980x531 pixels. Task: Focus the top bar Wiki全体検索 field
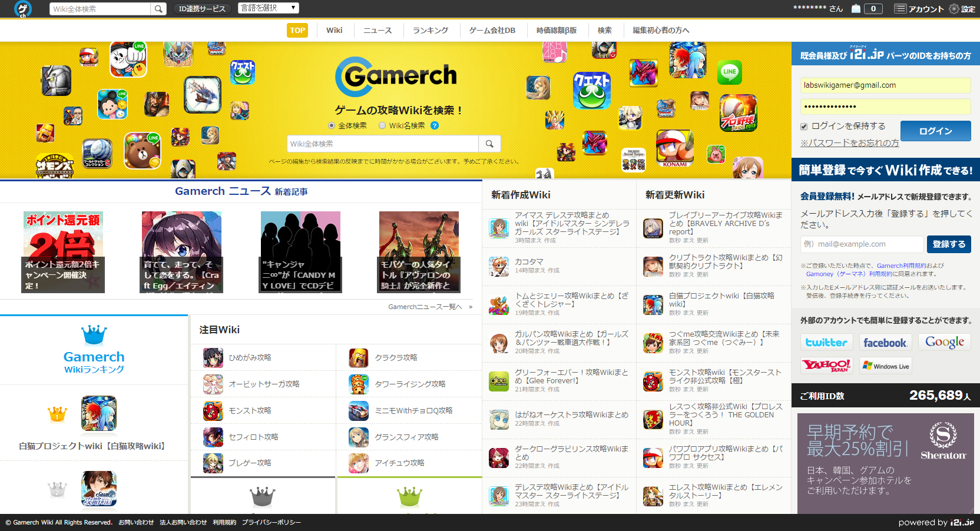pyautogui.click(x=99, y=9)
